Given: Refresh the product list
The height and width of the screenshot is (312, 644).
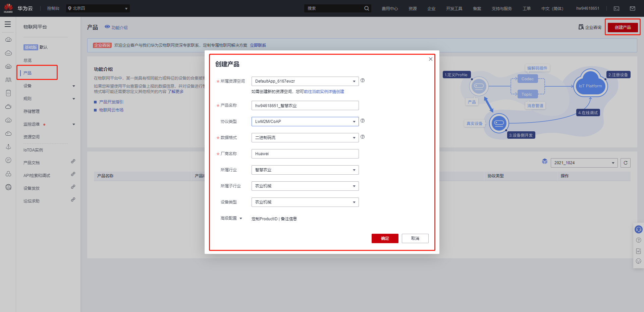Looking at the screenshot, I should 626,163.
